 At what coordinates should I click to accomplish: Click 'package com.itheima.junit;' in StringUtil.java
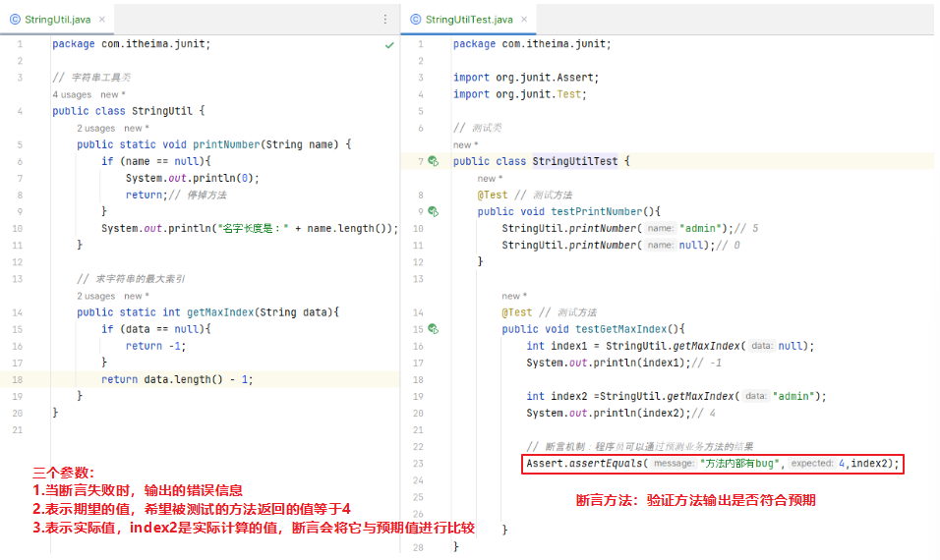(132, 44)
